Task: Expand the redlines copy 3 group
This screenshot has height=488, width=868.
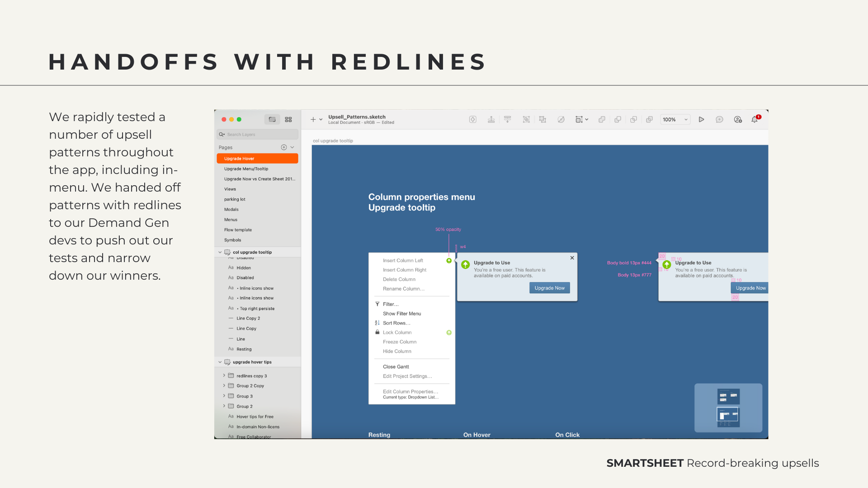Action: (224, 375)
